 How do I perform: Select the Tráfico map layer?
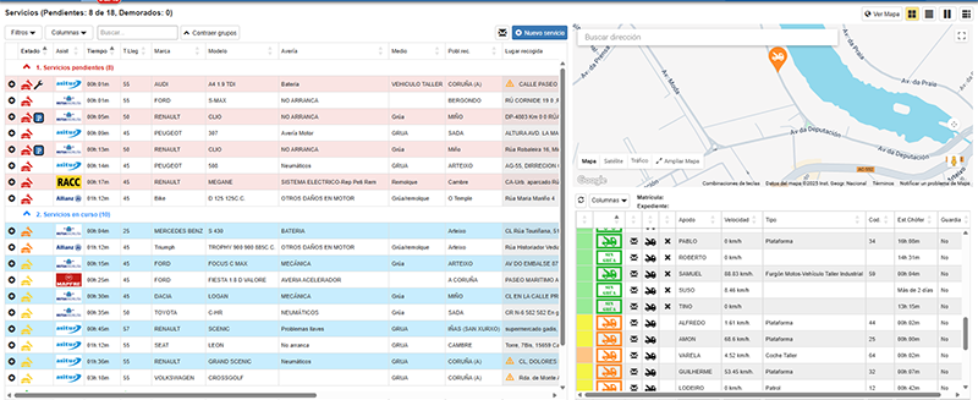pos(639,160)
